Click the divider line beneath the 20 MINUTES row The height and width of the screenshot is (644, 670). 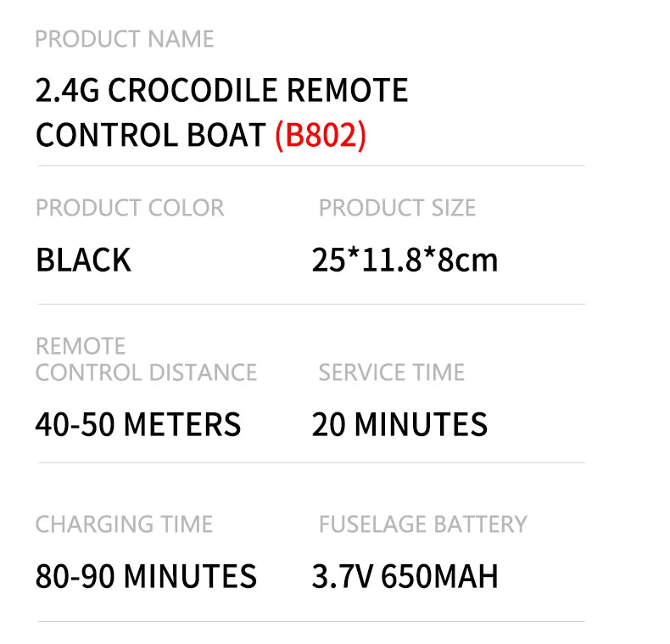click(310, 462)
